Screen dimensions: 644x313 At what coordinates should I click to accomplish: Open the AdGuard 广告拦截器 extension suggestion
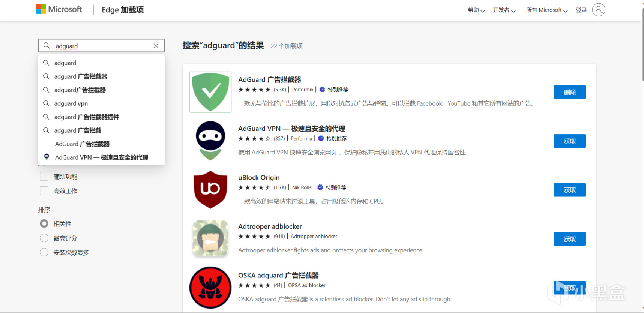pos(101,144)
